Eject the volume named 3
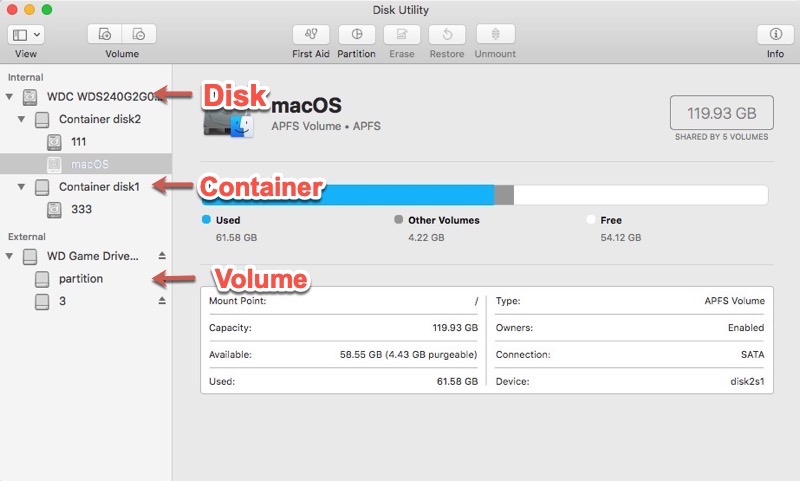This screenshot has height=481, width=800. click(x=162, y=300)
